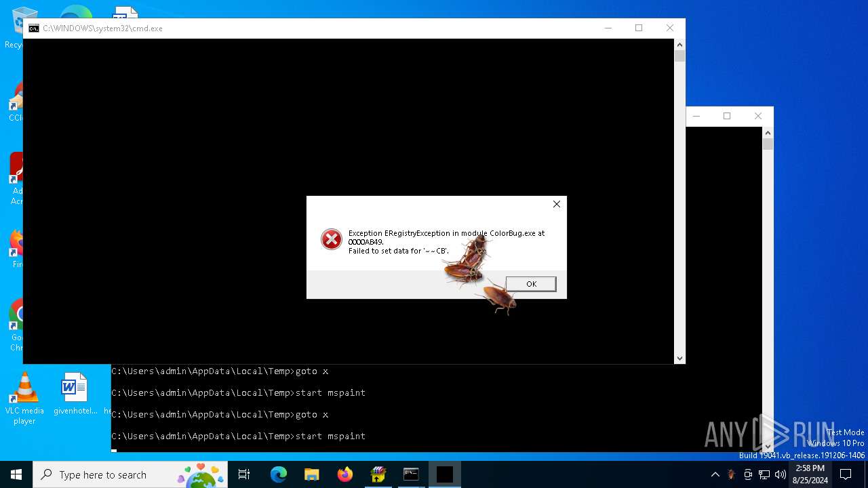
Task: Click the cockroach beside the OK button
Action: [498, 297]
